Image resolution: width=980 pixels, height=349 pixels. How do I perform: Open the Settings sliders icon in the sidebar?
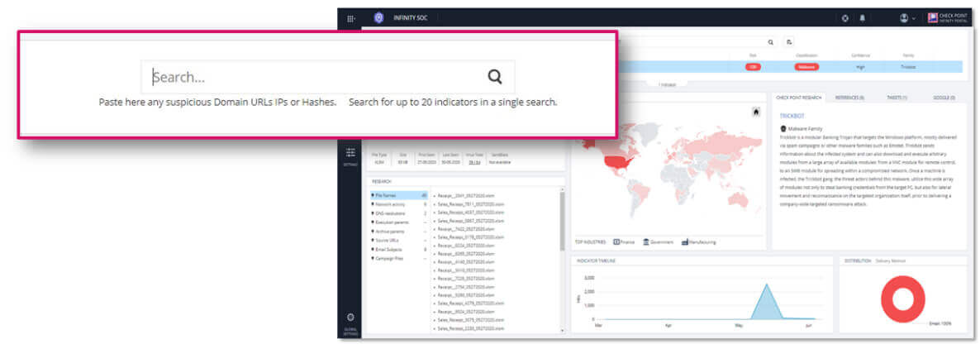coord(350,153)
